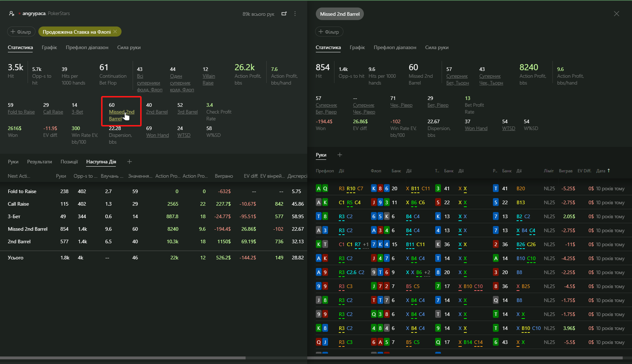Image resolution: width=632 pixels, height=364 pixels.
Task: Open the hand row with 3.96$ win
Action: (x=470, y=328)
